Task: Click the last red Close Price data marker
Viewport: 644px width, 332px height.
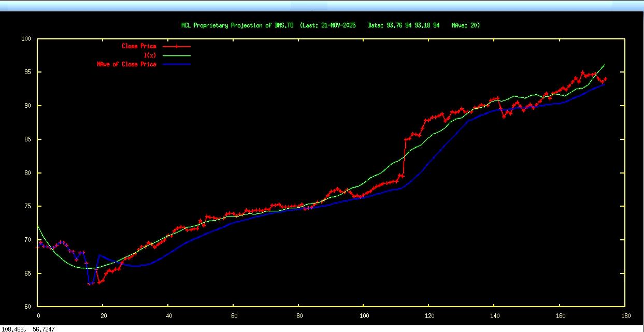Action: point(605,79)
